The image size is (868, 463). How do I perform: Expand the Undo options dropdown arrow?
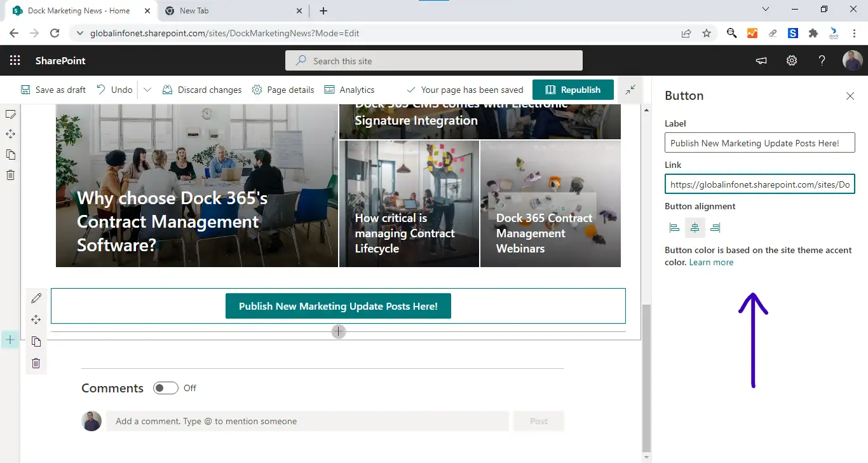[x=147, y=90]
